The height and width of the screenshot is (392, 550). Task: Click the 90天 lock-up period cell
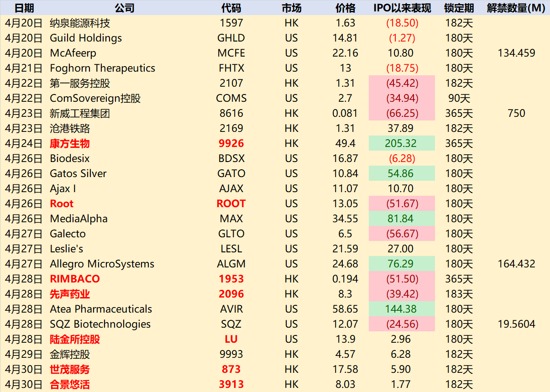tap(459, 98)
